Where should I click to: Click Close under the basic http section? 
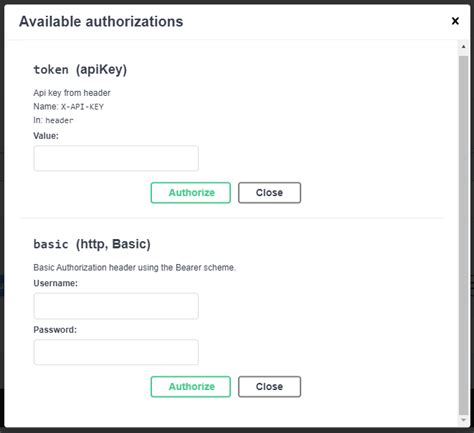(269, 387)
